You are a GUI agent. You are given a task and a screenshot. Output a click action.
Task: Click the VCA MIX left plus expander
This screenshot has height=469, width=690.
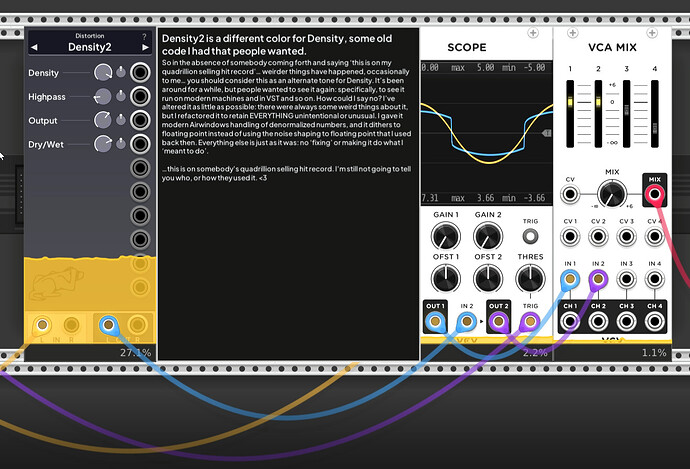tap(573, 33)
